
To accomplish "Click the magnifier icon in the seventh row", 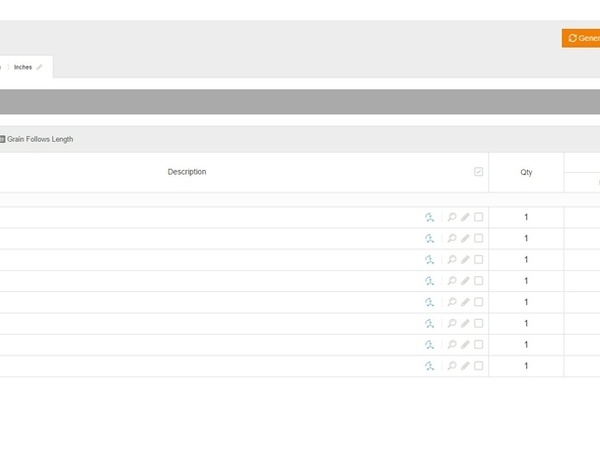I will click(452, 345).
